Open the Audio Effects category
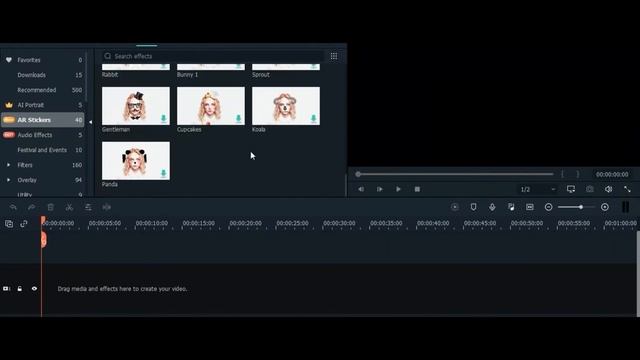This screenshot has width=640, height=360. [x=35, y=135]
